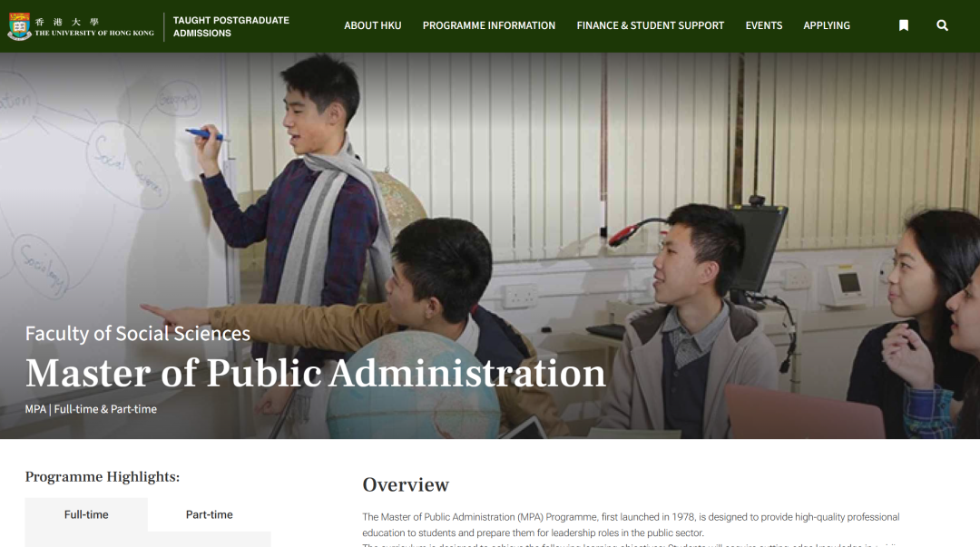Select the Events menu item
Viewport: 980px width, 547px height.
[x=763, y=25]
